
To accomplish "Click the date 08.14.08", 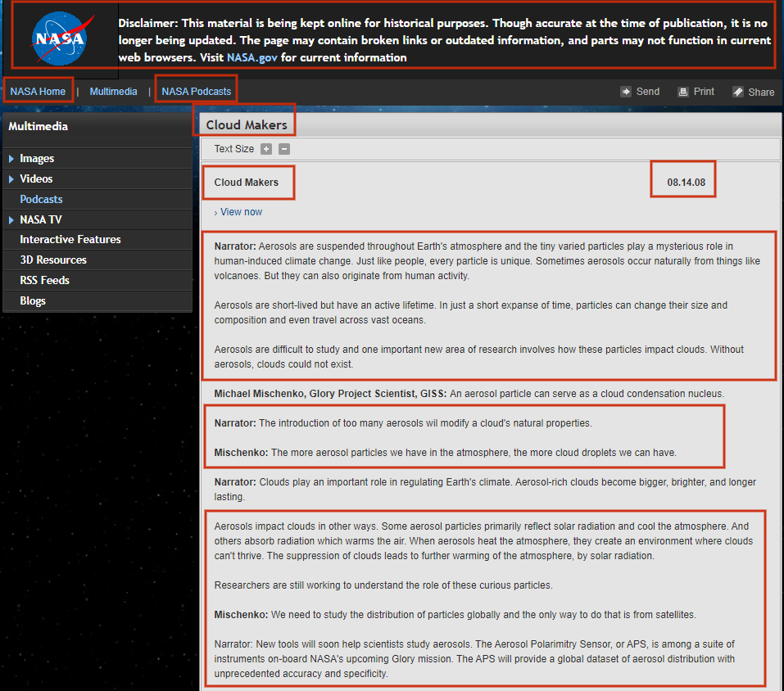I will point(686,183).
